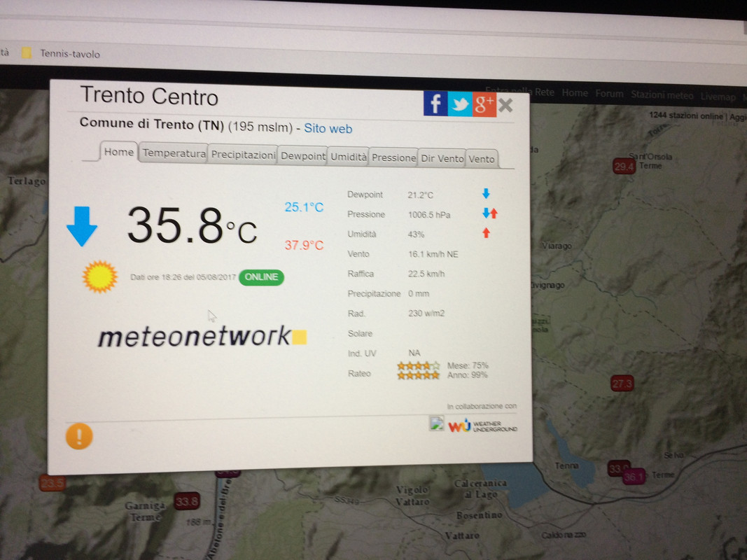Click the Trento Centro station title

[149, 96]
